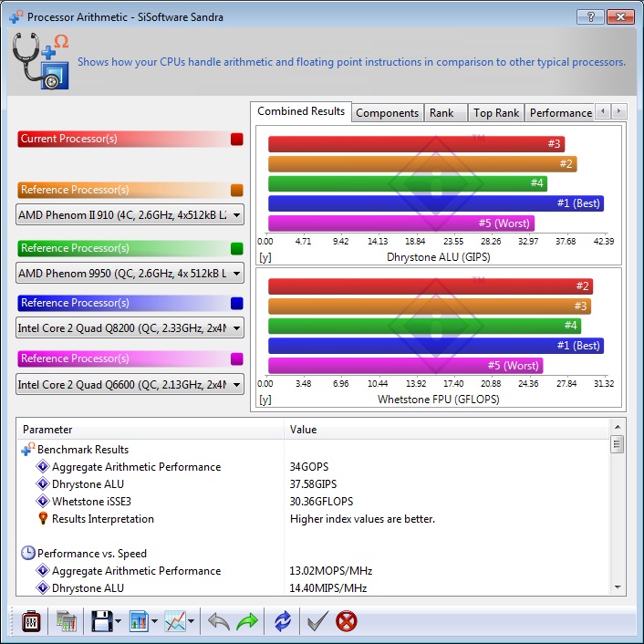Toggle the red Current Processor(s) checkbox
The height and width of the screenshot is (644, 644).
tap(237, 140)
